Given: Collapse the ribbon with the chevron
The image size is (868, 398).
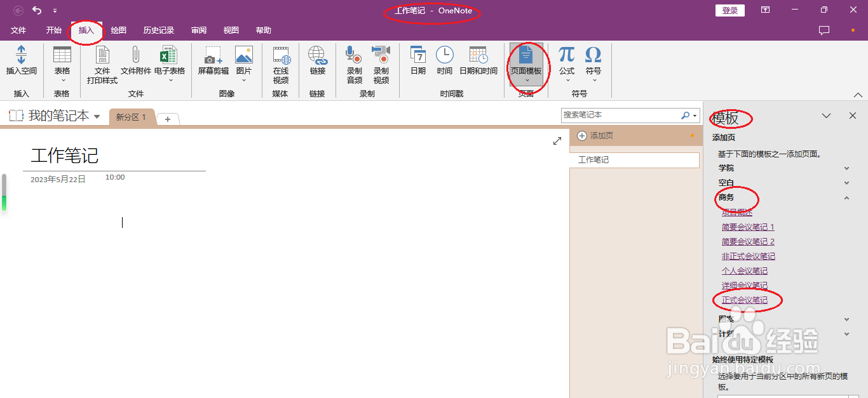Looking at the screenshot, I should tap(858, 95).
